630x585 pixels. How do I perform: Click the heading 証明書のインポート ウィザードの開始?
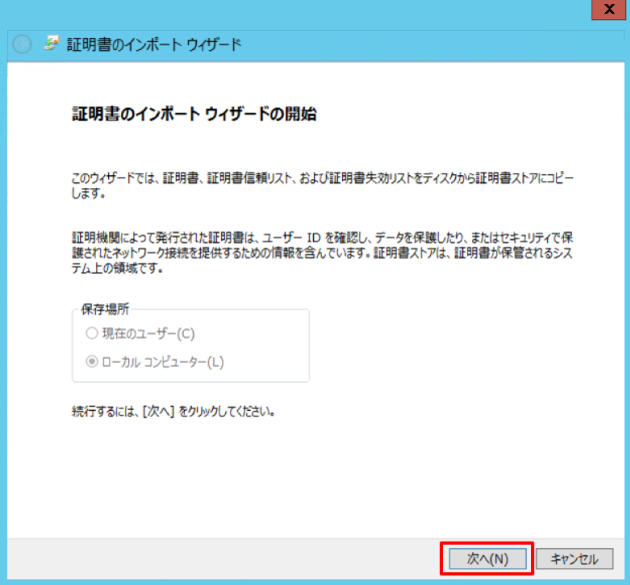point(194,114)
